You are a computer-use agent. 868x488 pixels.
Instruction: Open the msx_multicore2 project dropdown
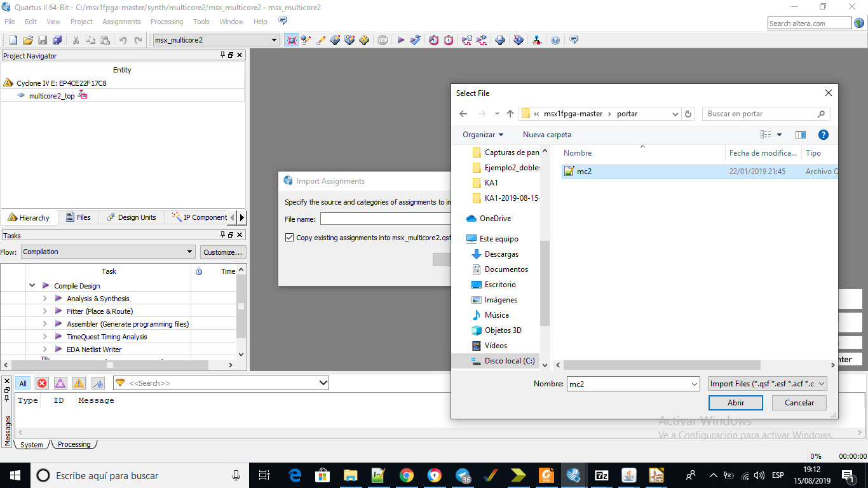click(275, 40)
